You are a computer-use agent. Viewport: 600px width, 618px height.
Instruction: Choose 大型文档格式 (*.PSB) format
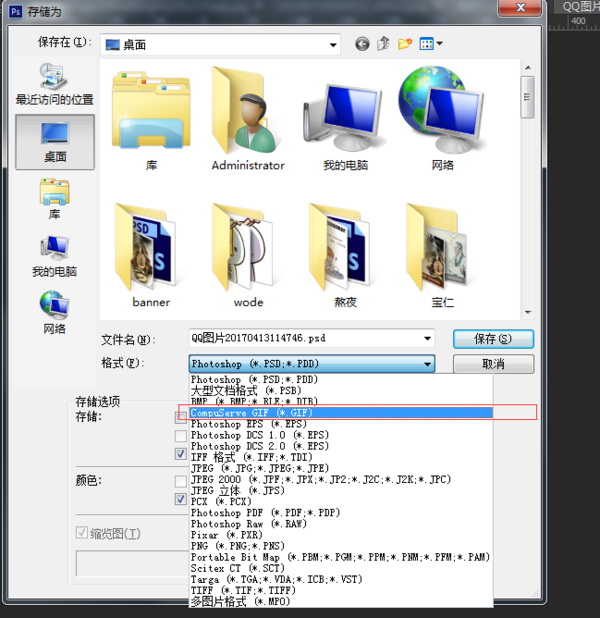(x=341, y=391)
